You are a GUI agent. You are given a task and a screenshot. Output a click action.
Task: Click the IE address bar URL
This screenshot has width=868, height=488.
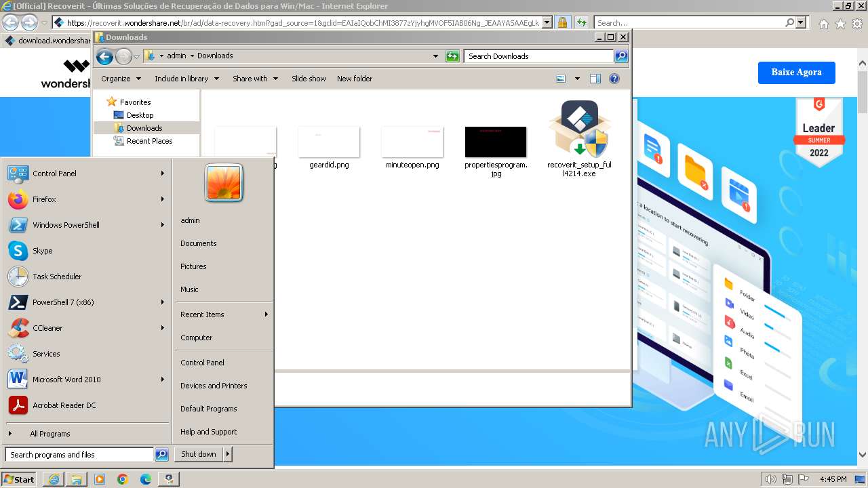point(302,22)
